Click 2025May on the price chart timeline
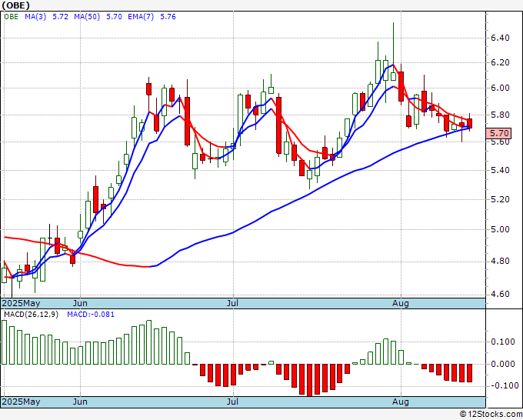This screenshot has width=523, height=420. [21, 303]
